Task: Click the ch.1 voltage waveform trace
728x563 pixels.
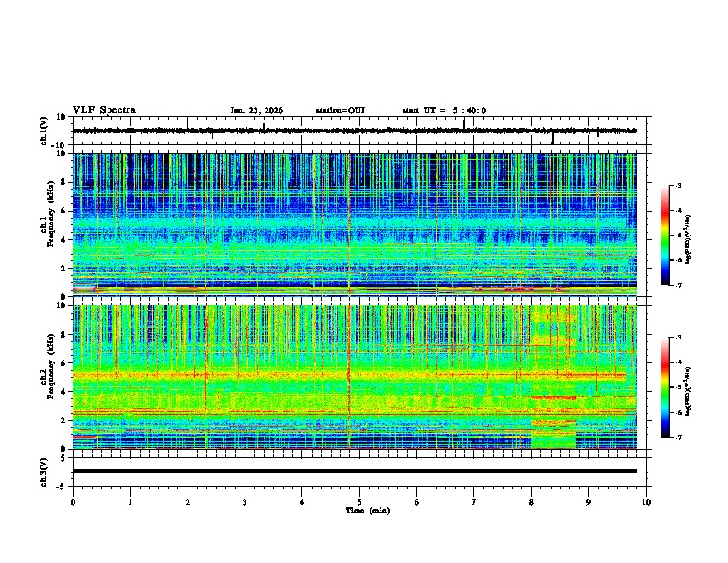Action: pos(354,131)
